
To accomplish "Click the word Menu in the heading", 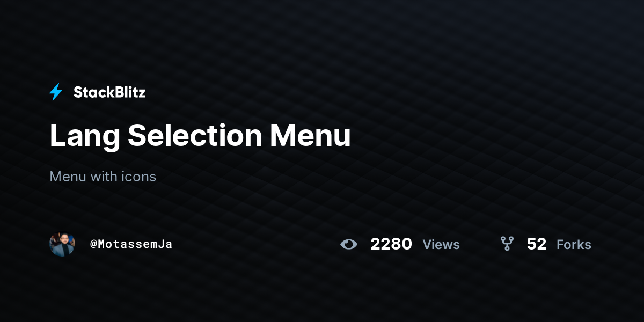I will (x=310, y=136).
